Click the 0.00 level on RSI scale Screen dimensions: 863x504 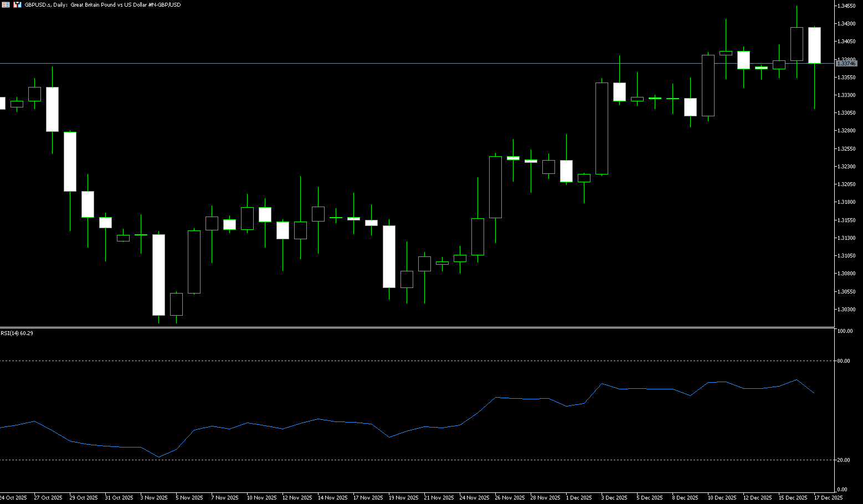pos(842,490)
